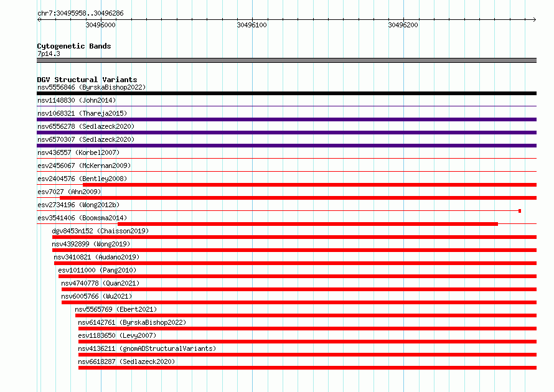The image size is (554, 392).
Task: Click the black nsv5556846 variant bar
Action: click(x=286, y=93)
